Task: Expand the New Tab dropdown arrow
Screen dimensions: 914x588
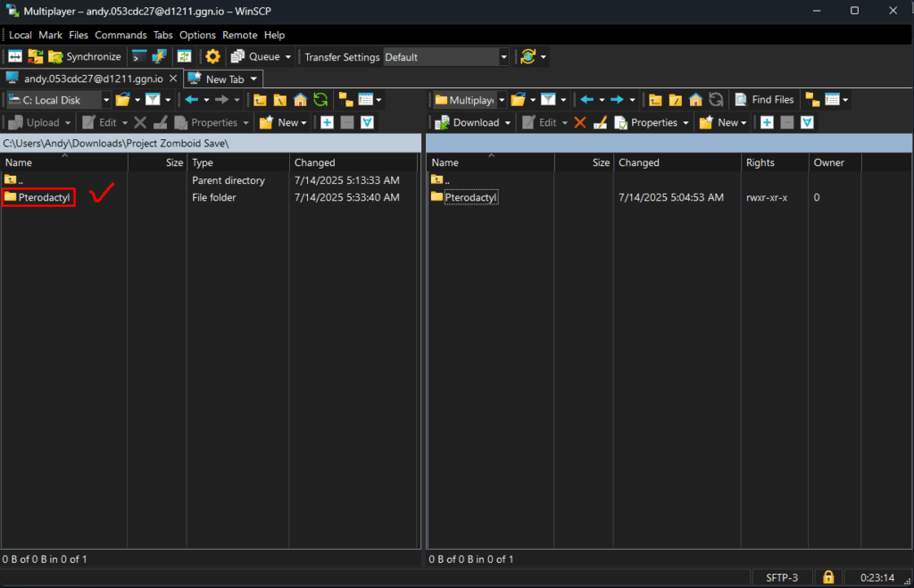Action: point(253,79)
